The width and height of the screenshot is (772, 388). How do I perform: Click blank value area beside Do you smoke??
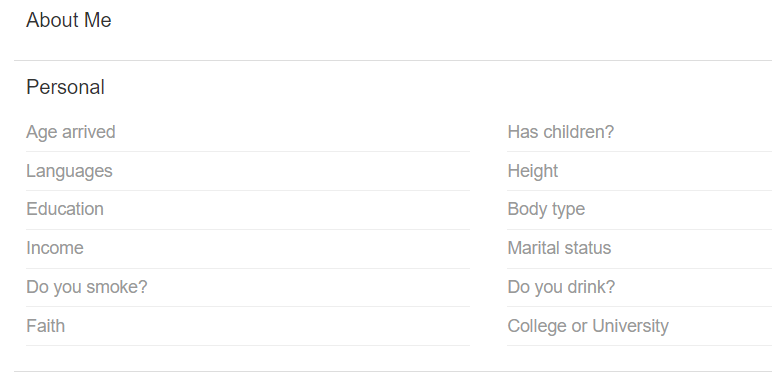point(309,287)
